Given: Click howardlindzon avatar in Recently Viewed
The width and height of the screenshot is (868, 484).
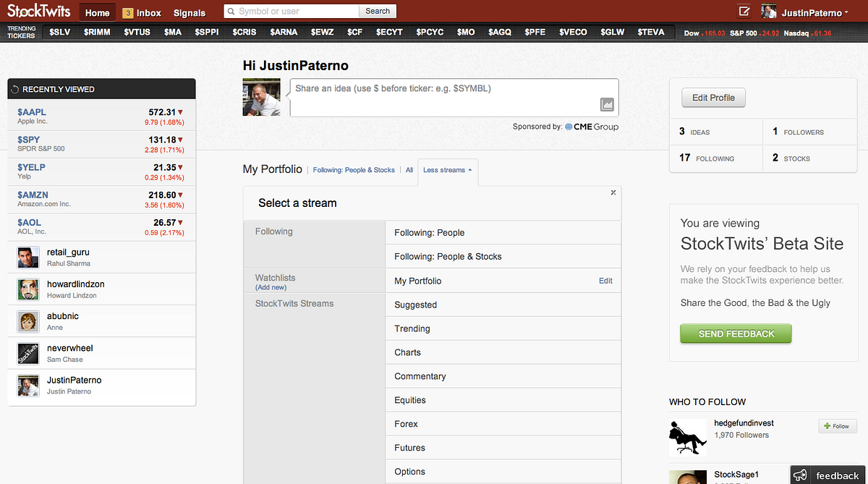Looking at the screenshot, I should click(x=27, y=289).
